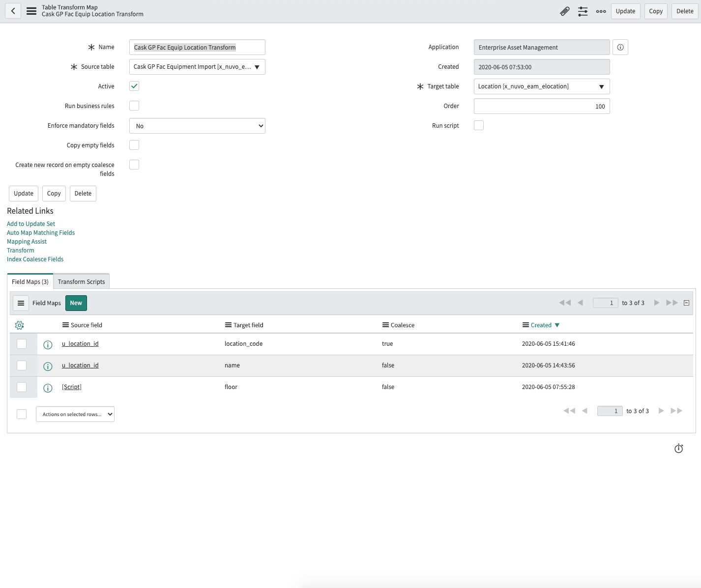Open the Enforce mandatory fields dropdown
Screen dimensions: 701x588
(x=197, y=126)
